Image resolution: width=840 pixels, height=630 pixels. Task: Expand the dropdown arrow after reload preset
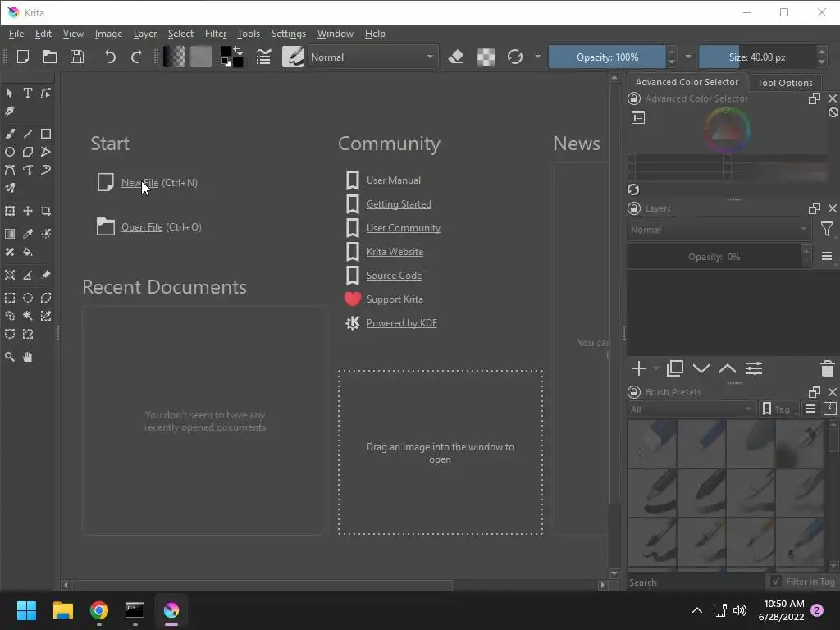point(537,57)
